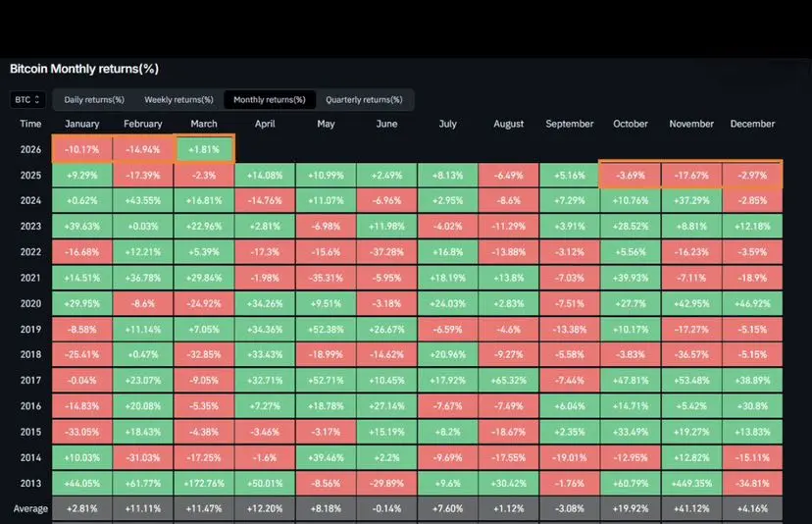
Task: Click the 2017 August cell +65.32%
Action: [509, 381]
